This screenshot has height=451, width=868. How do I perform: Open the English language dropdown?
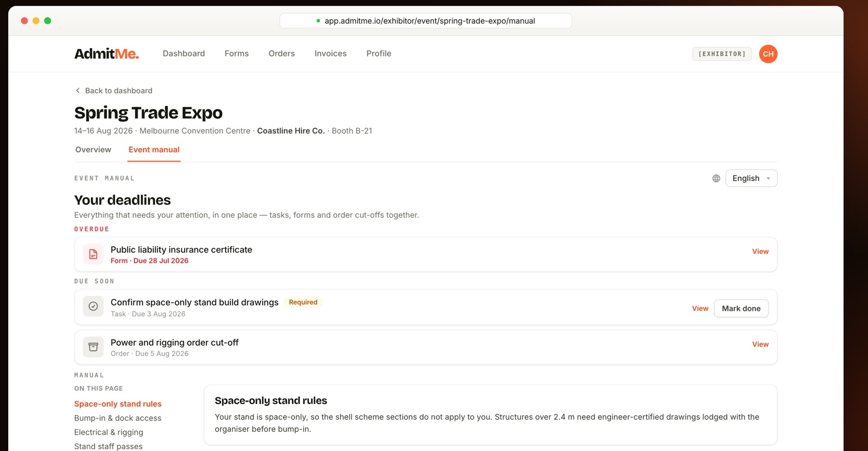tap(751, 178)
